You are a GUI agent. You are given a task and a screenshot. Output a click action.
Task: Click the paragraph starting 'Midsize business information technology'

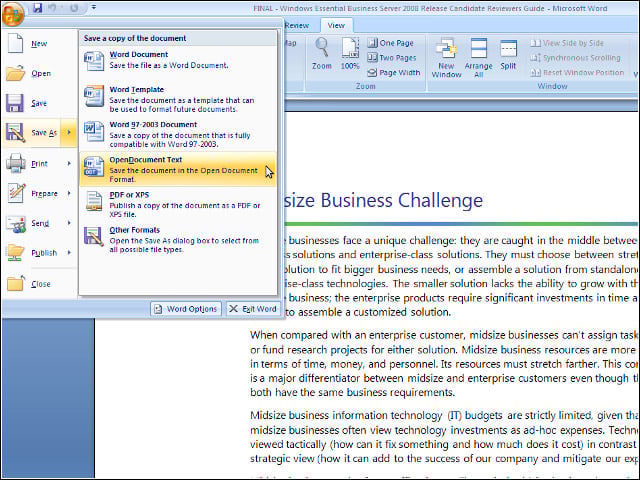point(444,437)
